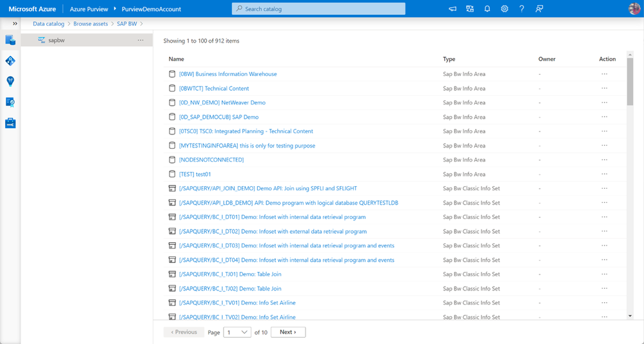Click the Owner column header
Screen dimensions: 644x344
coord(547,59)
